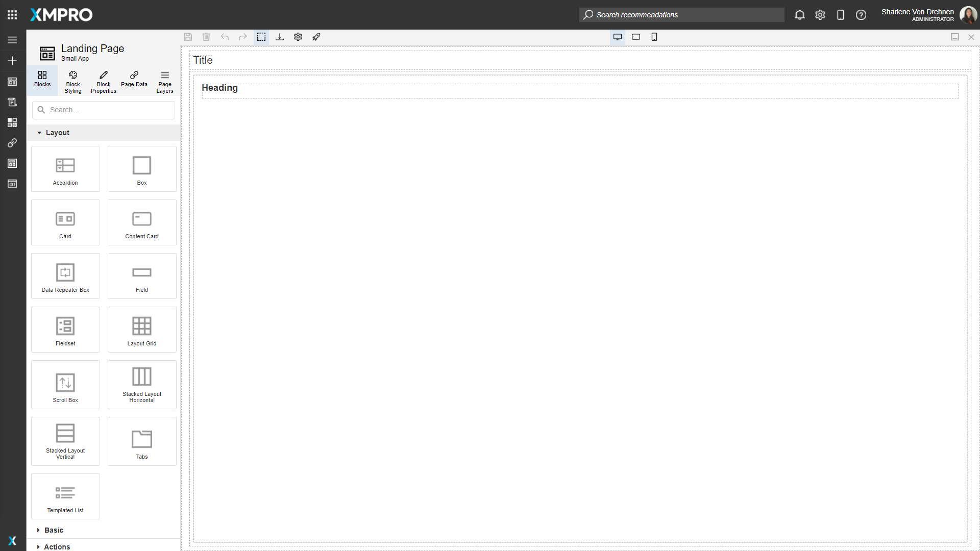Open the link icon in left sidebar
The height and width of the screenshot is (551, 980).
pos(12,143)
